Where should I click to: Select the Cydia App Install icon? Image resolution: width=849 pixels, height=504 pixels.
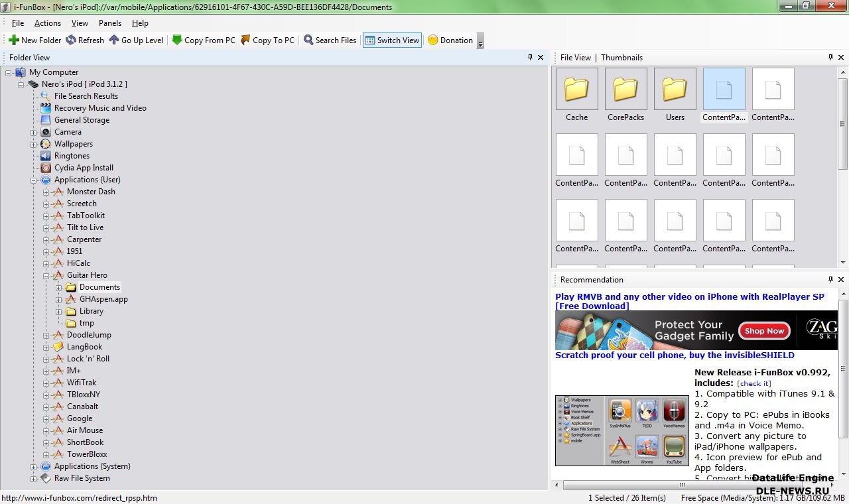click(46, 168)
